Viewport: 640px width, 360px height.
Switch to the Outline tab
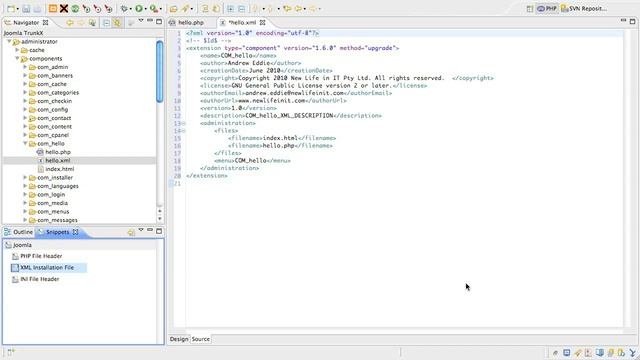(18, 232)
